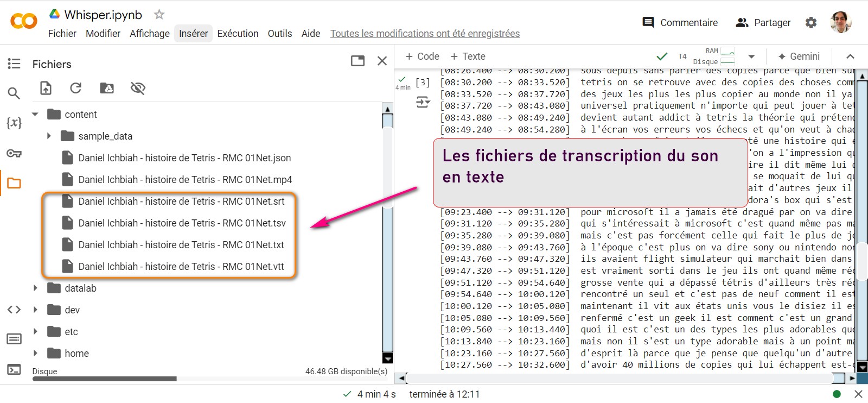Open the Affichage menu
The width and height of the screenshot is (868, 403).
click(x=150, y=34)
